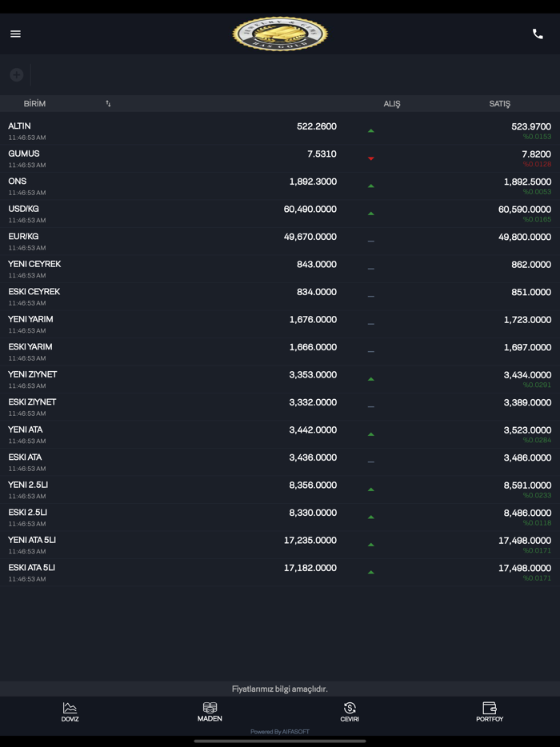Screen dimensions: 560x747
Task: Click ONS buy price 1,892.3000
Action: coord(313,182)
